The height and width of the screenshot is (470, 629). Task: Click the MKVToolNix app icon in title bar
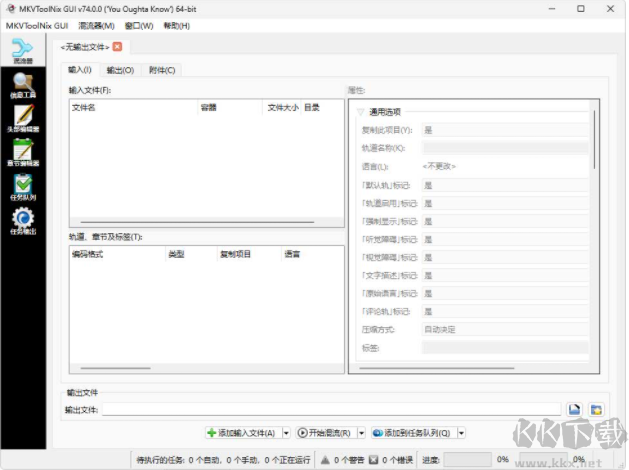(10, 8)
